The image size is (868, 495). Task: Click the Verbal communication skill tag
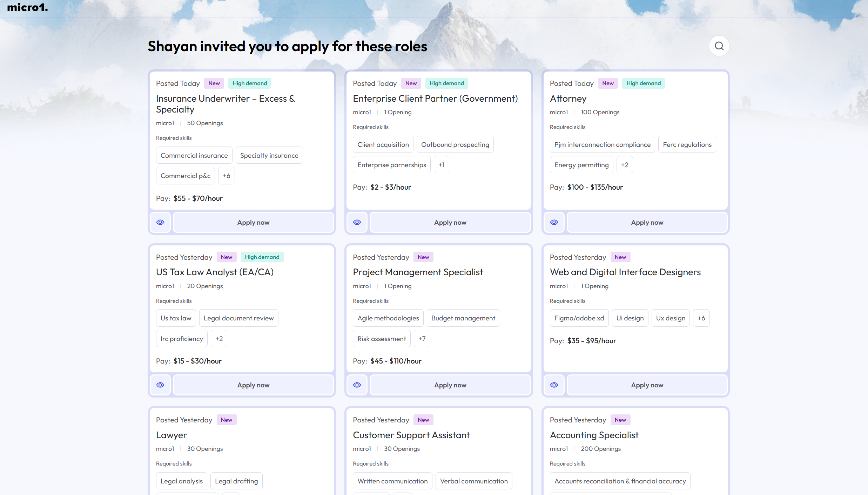coord(474,481)
